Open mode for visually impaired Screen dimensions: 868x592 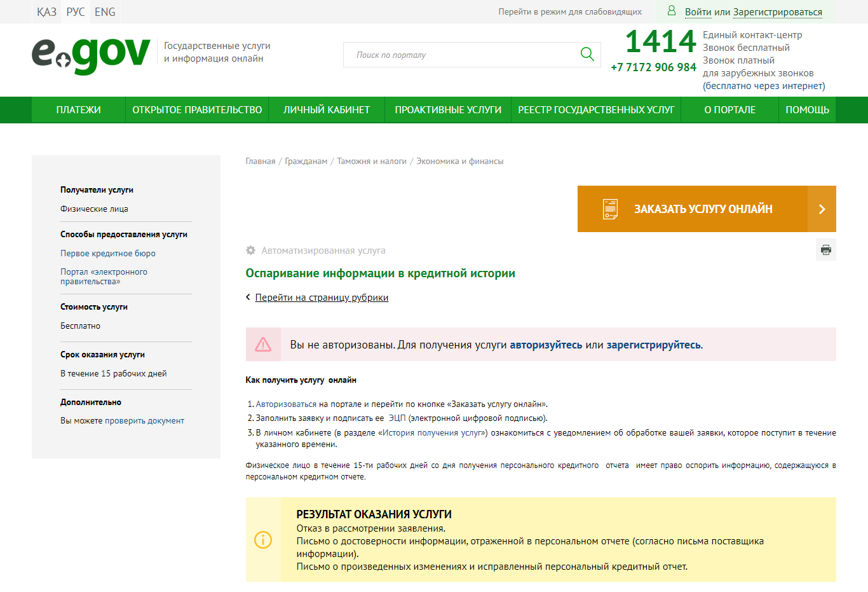tap(570, 11)
